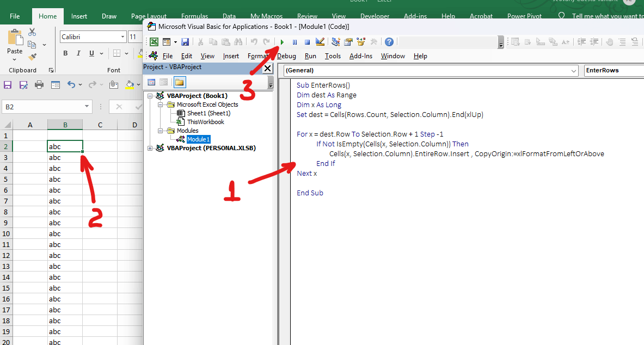Open the Borders dropdown arrow
The height and width of the screenshot is (345, 644).
126,53
